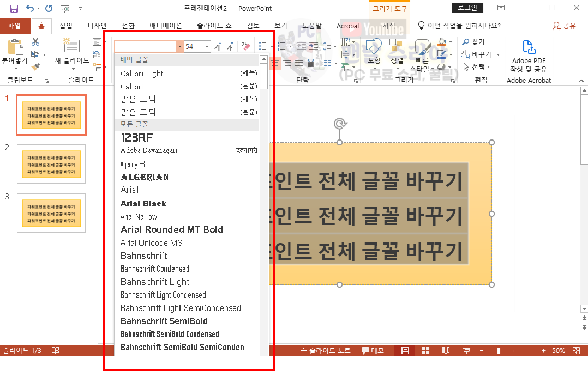Switch to the 디자인 design tab
The height and width of the screenshot is (371, 588).
pyautogui.click(x=97, y=26)
